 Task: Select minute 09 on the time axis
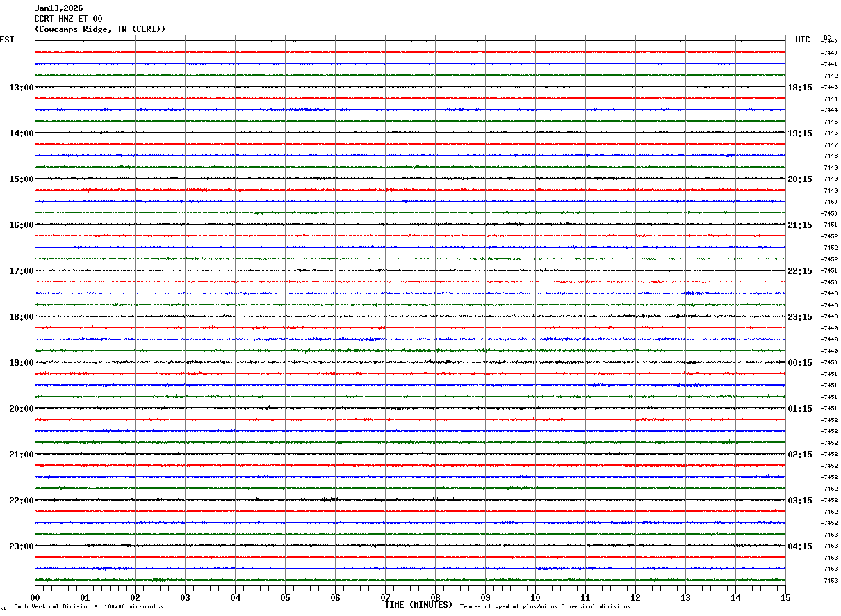(485, 597)
